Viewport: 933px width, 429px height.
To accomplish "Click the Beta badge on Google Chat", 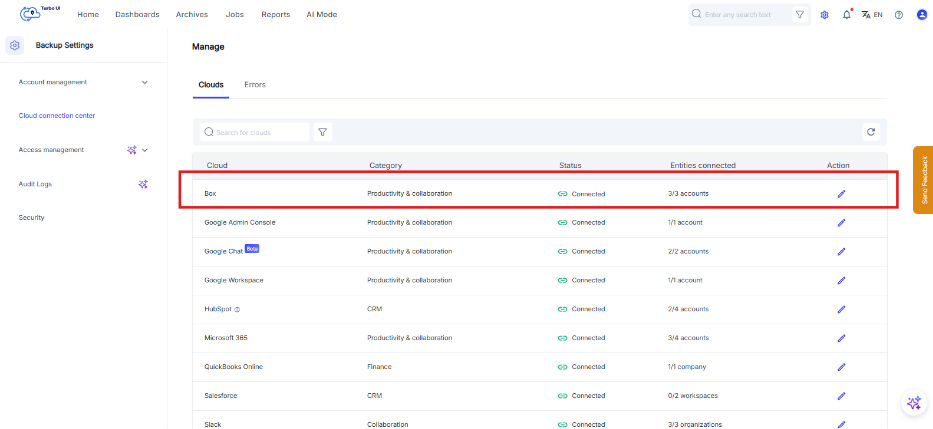I will [252, 249].
